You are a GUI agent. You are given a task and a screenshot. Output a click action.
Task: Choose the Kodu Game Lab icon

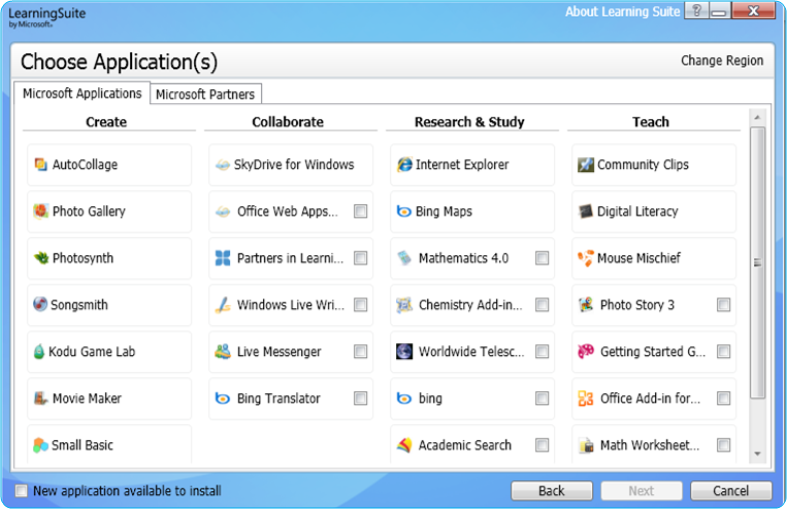40,352
